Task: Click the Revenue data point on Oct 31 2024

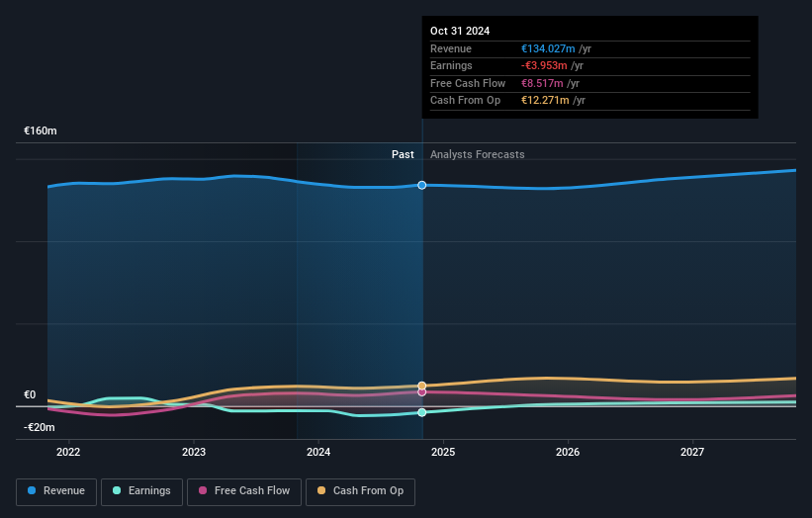Action: pos(422,185)
